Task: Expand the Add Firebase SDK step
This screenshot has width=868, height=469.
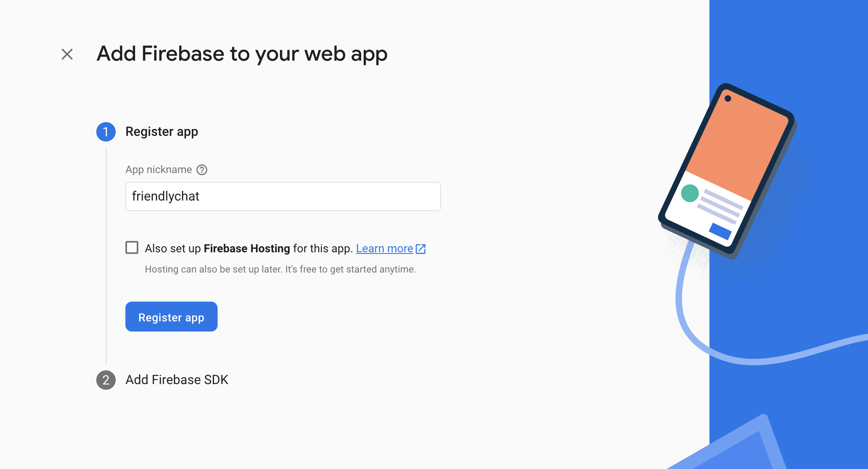Action: [x=176, y=380]
